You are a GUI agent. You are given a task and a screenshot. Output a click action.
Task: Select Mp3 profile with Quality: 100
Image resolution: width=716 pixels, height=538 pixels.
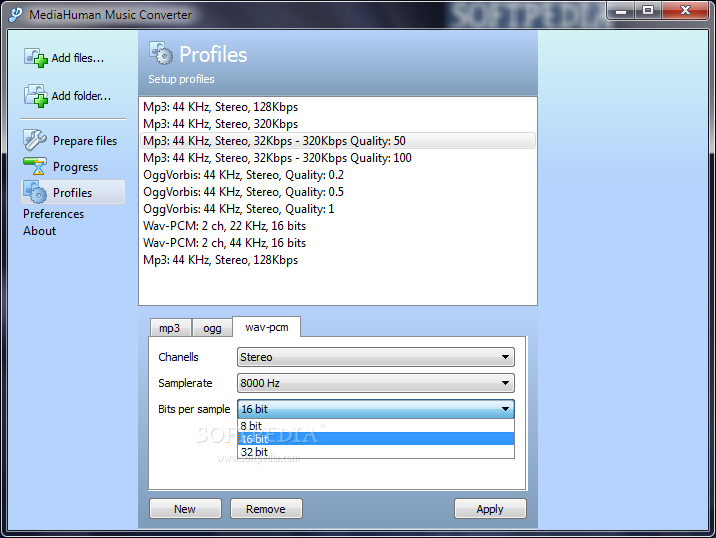[x=337, y=158]
